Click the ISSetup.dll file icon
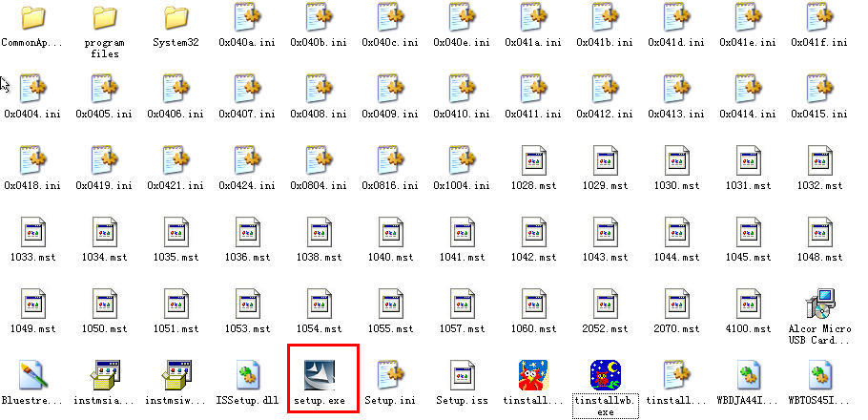The height and width of the screenshot is (420, 868). click(248, 375)
